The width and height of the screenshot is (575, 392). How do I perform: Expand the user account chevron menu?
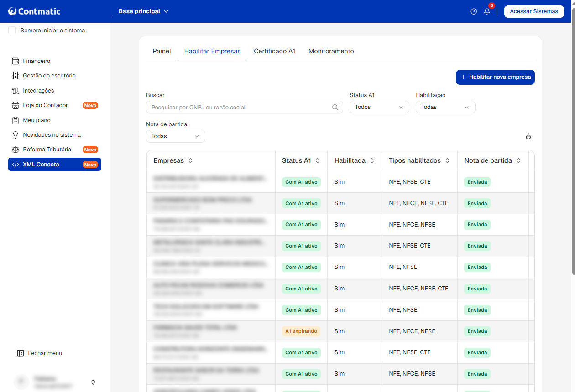point(93,382)
